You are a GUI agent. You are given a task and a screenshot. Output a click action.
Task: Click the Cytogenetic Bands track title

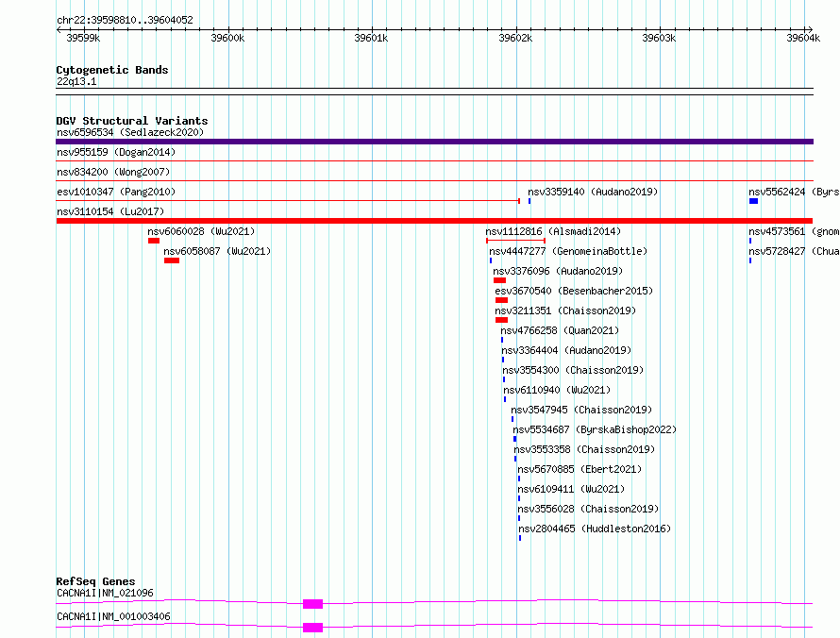pos(112,70)
